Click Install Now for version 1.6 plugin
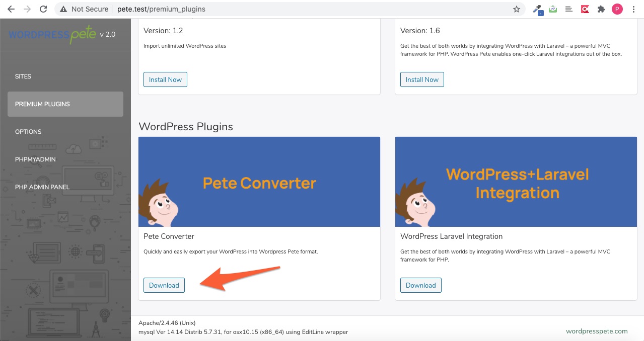This screenshot has width=644, height=341. [422, 79]
